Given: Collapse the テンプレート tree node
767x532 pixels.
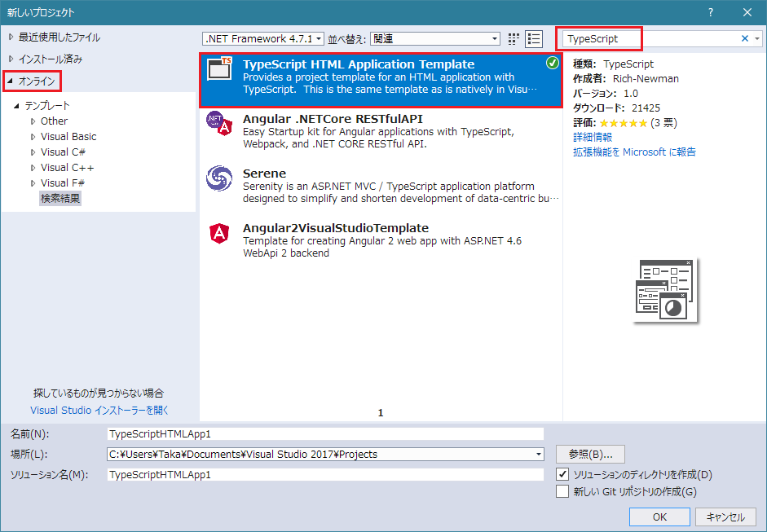Looking at the screenshot, I should 16,106.
